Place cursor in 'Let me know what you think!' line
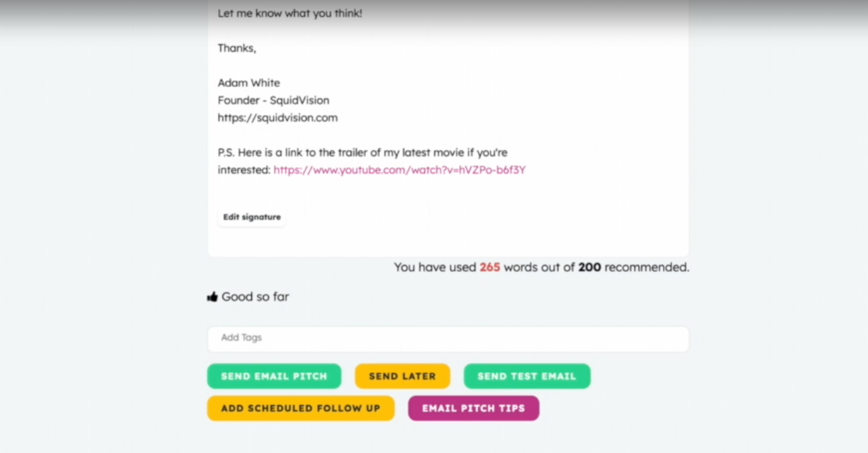 tap(290, 13)
